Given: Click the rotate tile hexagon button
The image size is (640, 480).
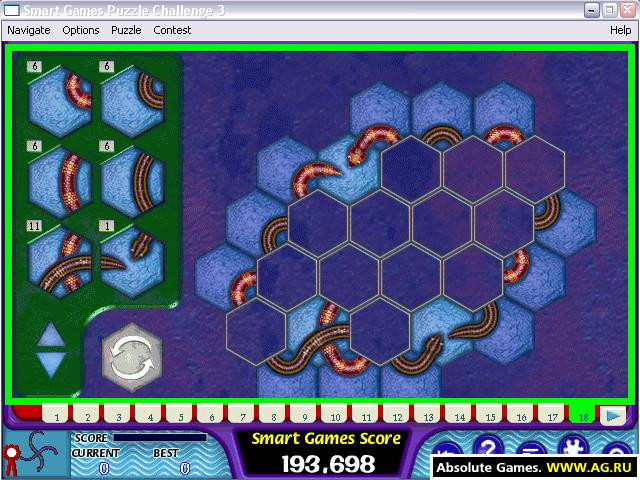Looking at the screenshot, I should click(x=132, y=358).
